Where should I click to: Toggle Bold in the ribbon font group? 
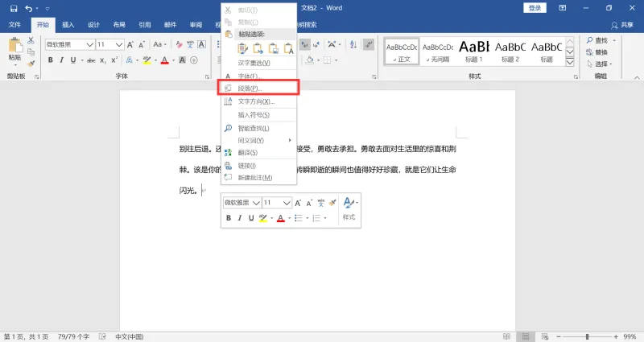click(x=50, y=60)
